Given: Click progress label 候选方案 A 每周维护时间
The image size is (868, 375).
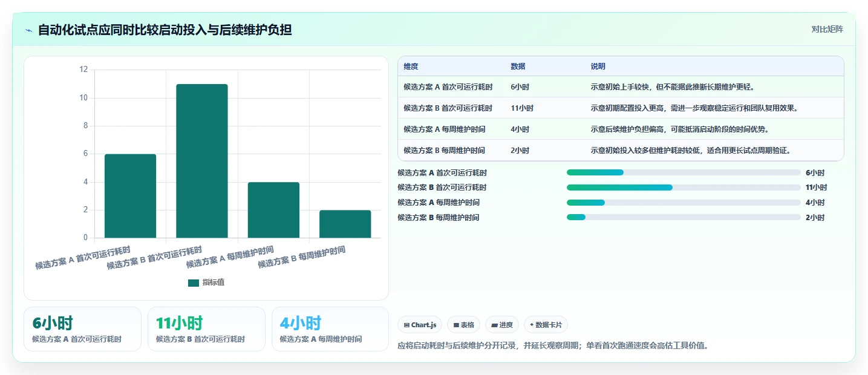Looking at the screenshot, I should pos(439,203).
